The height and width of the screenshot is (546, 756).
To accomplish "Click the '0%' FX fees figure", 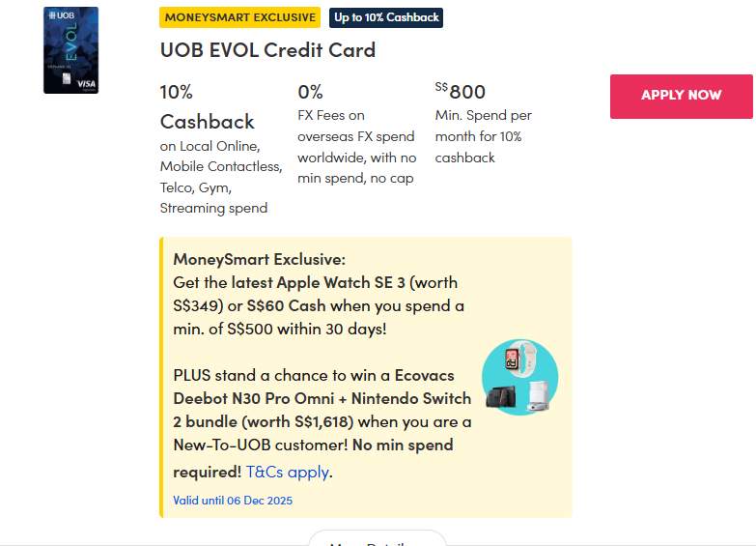I will click(310, 93).
